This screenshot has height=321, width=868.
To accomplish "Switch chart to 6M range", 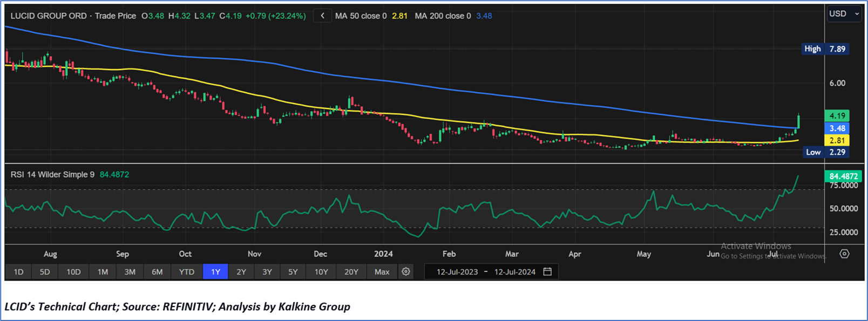I will 157,272.
